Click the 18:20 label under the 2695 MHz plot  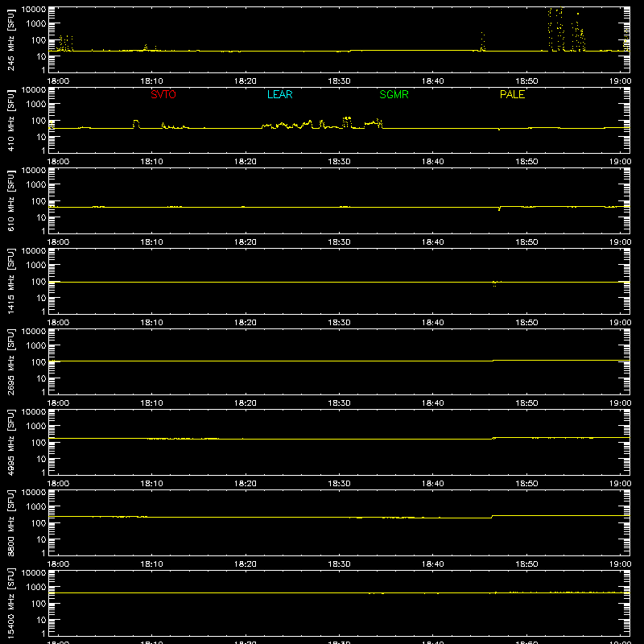(x=246, y=403)
